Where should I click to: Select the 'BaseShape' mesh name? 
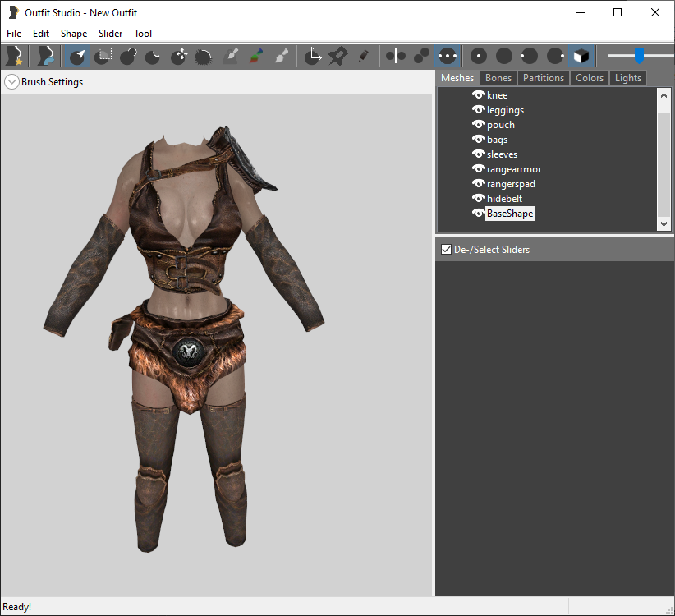510,214
